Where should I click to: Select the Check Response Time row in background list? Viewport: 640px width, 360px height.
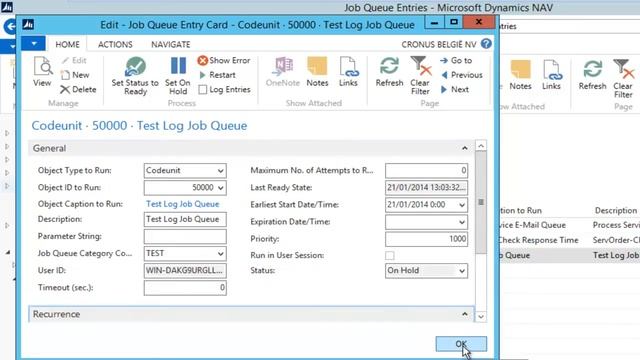(569, 240)
